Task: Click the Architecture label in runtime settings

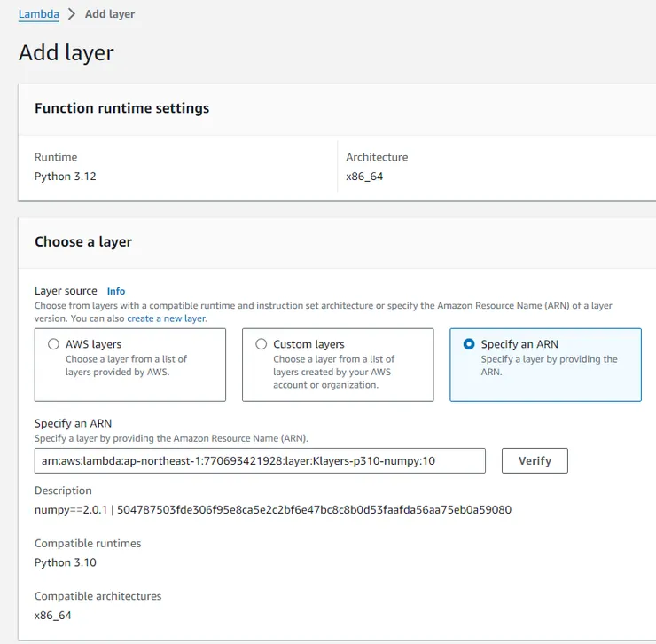Action: 377,157
